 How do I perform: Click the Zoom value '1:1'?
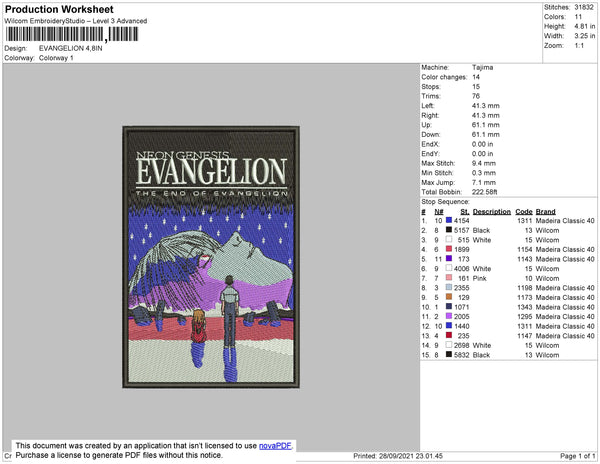(579, 46)
